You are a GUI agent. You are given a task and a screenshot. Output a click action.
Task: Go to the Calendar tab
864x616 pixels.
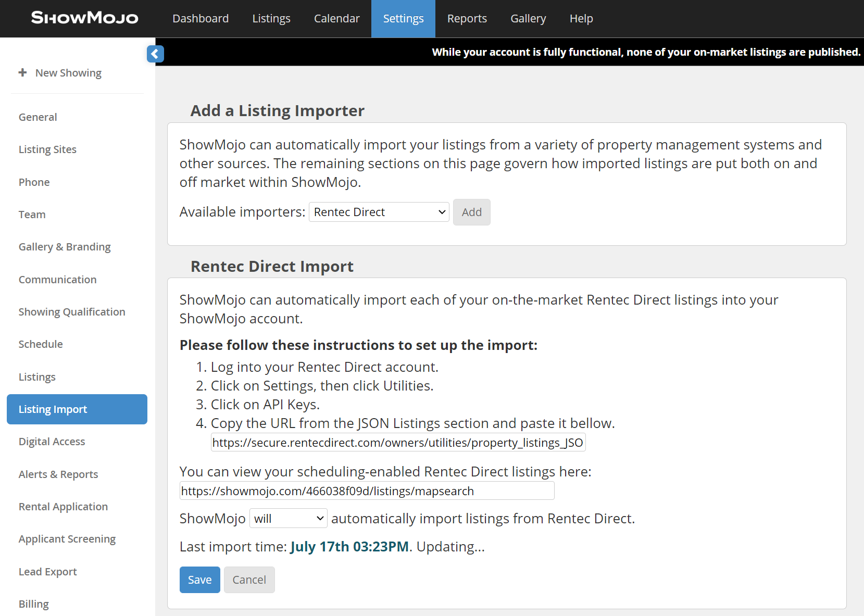tap(336, 19)
